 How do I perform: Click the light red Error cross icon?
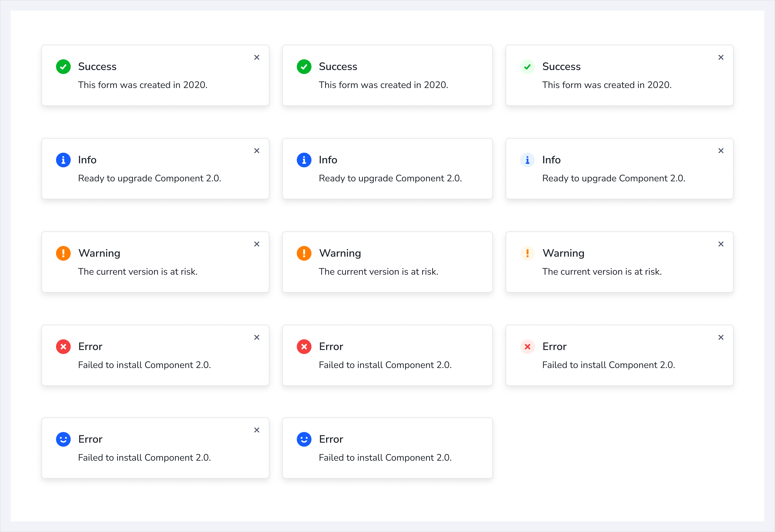(527, 347)
